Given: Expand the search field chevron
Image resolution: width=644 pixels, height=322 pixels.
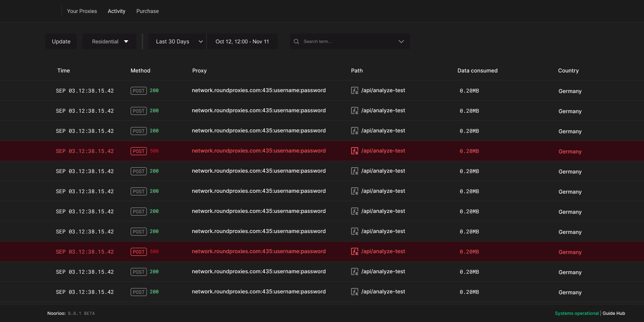Looking at the screenshot, I should coord(401,42).
